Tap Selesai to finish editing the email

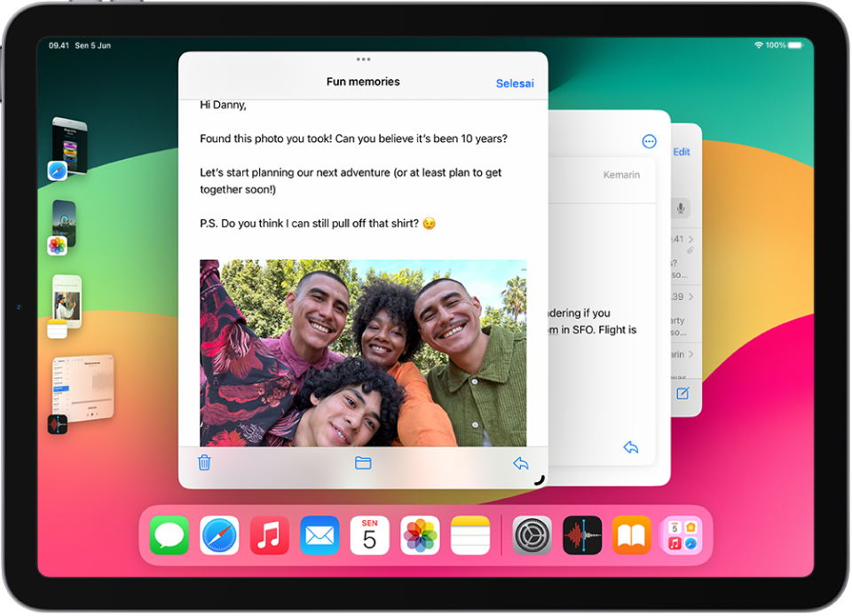pos(515,83)
